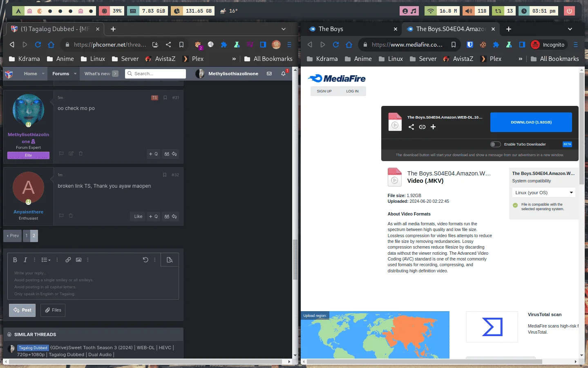Switch to 'The Boys' tab in right browser
Screen dimensions: 588x368
[x=352, y=29]
